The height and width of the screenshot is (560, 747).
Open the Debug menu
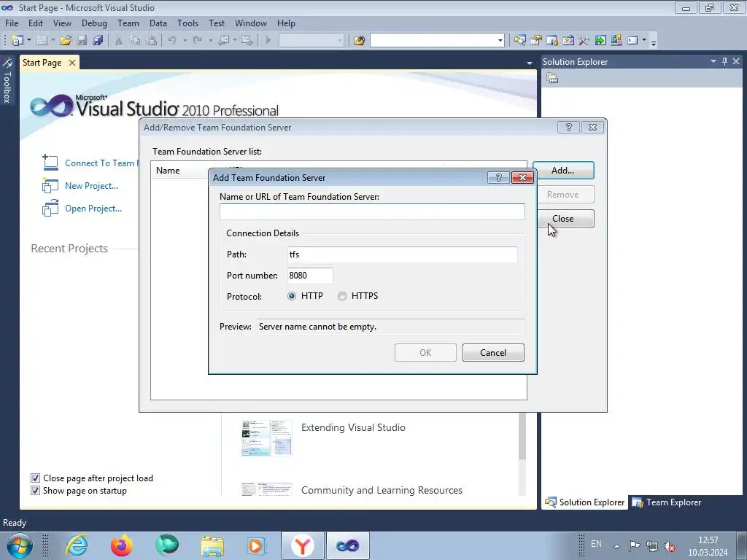pyautogui.click(x=94, y=23)
